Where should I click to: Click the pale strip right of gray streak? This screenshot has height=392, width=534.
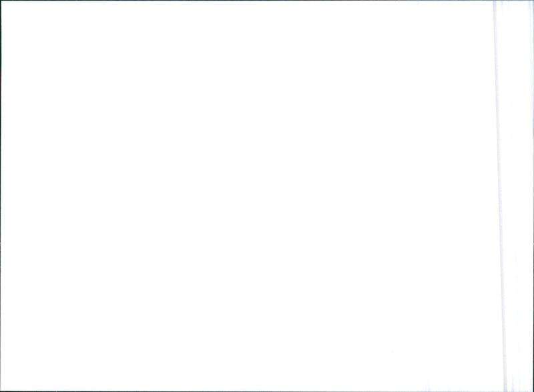tap(520, 196)
